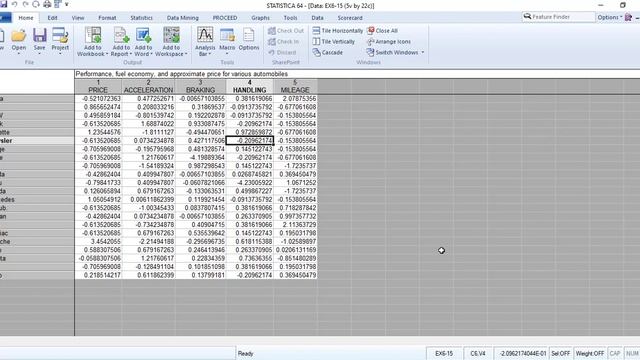Viewport: 640px width, 360px height.
Task: Click the Close All icon
Action: [371, 31]
